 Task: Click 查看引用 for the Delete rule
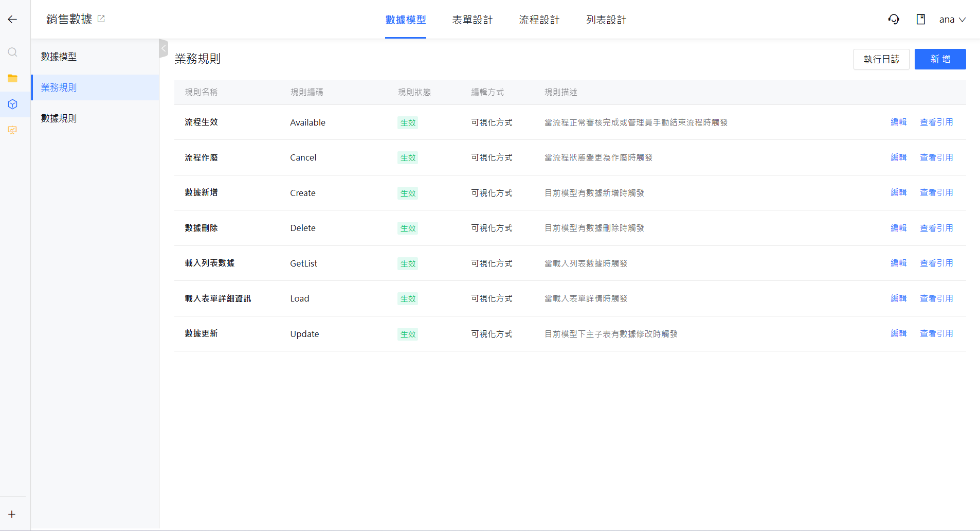click(x=936, y=228)
